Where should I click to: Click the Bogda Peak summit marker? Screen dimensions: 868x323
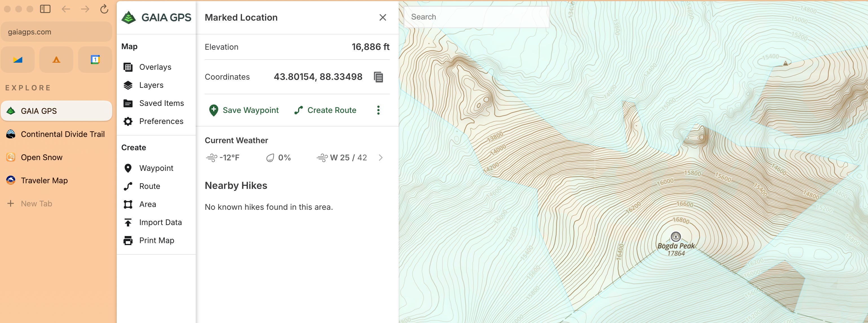tap(676, 236)
